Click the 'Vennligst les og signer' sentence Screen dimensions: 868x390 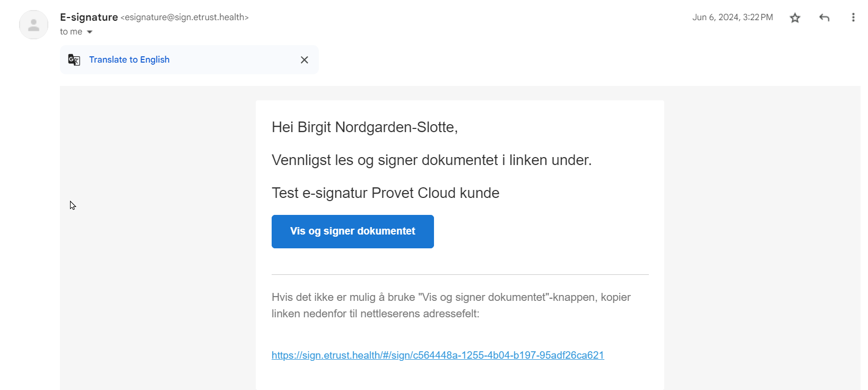[431, 160]
